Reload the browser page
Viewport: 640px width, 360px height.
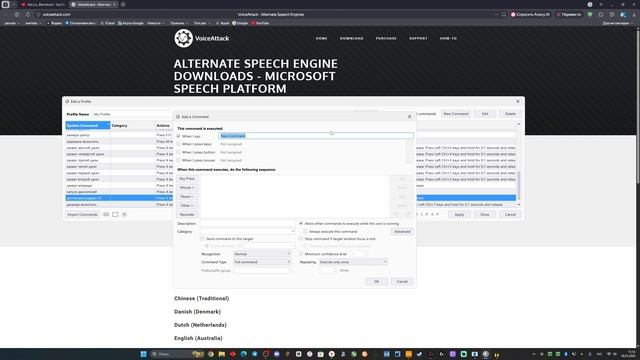pos(28,14)
